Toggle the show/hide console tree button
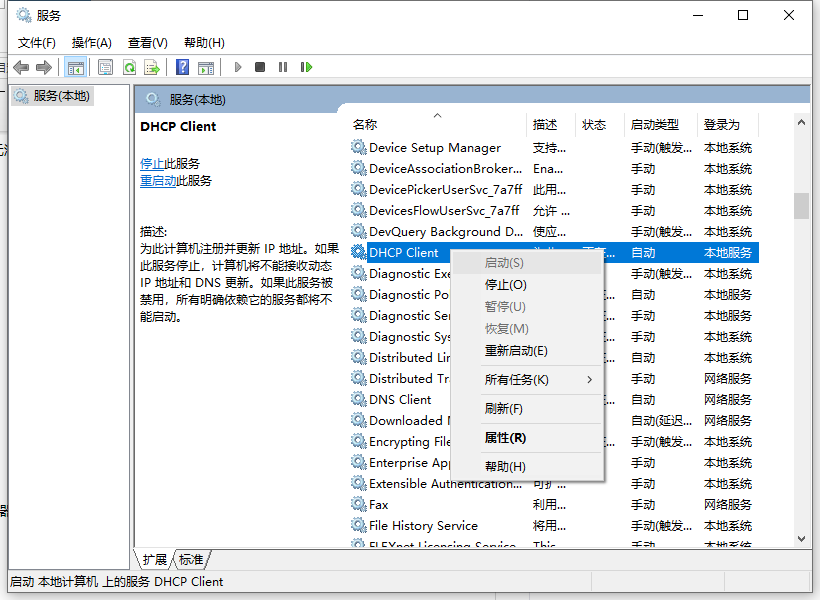820x600 pixels. pyautogui.click(x=75, y=67)
